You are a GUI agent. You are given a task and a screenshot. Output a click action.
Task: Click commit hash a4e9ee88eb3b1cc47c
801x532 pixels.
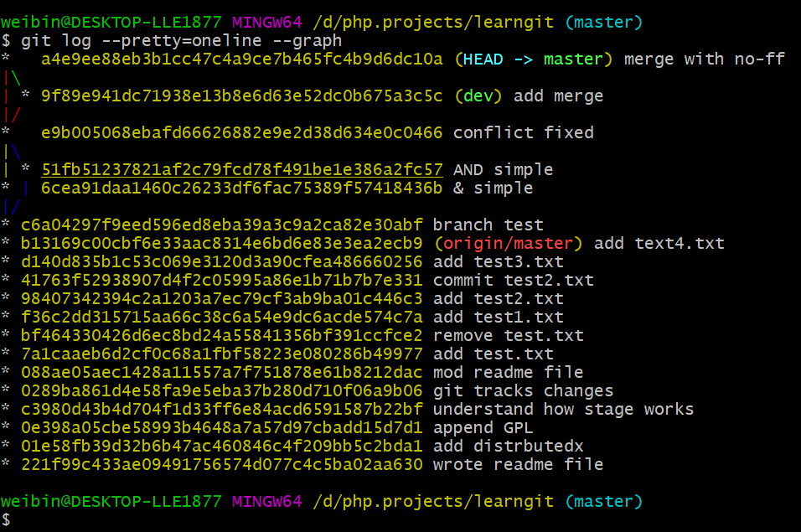coord(241,59)
